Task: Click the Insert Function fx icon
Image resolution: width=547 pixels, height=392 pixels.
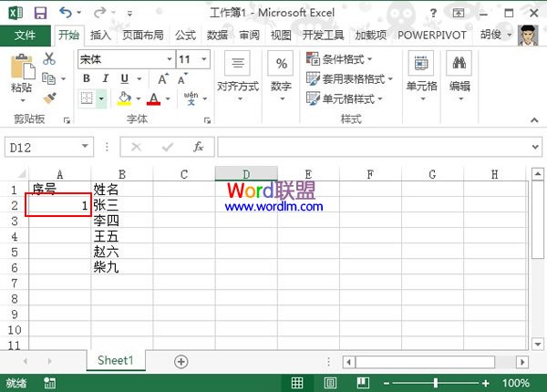Action: pos(198,147)
